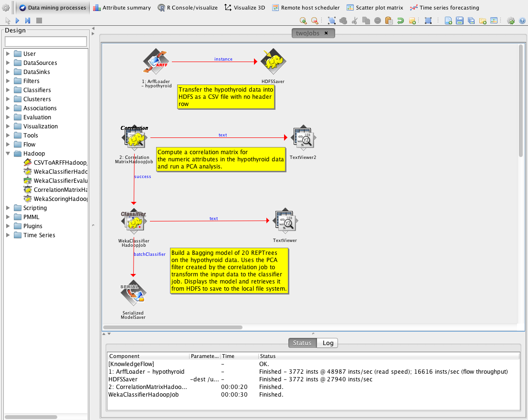Run the flow with the play button
This screenshot has width=528, height=420.
pyautogui.click(x=18, y=21)
